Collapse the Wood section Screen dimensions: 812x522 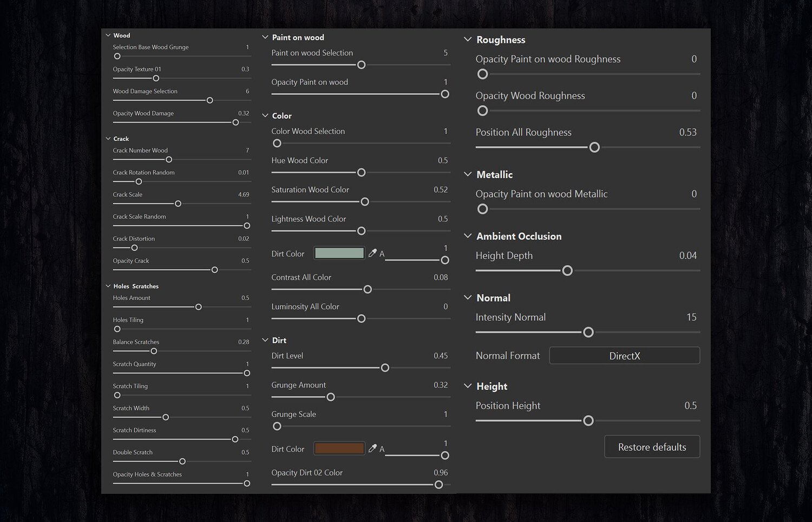pyautogui.click(x=108, y=35)
